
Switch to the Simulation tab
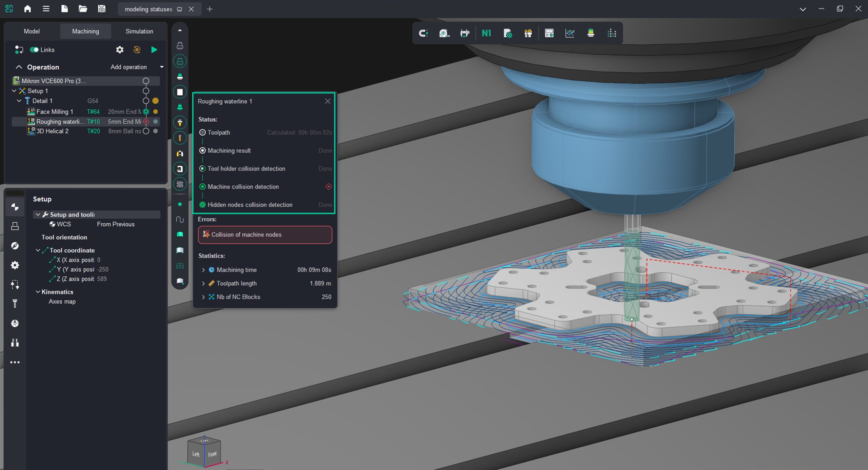[x=139, y=31]
